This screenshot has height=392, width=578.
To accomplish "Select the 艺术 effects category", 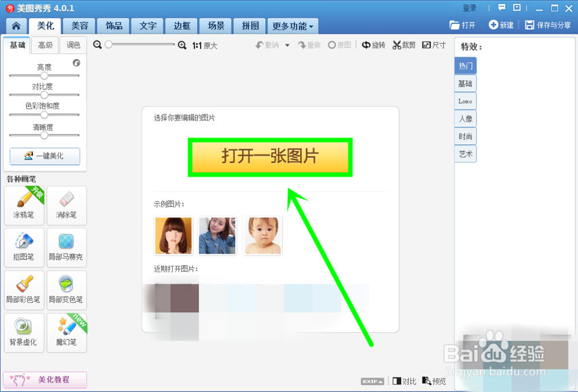I will 465,154.
